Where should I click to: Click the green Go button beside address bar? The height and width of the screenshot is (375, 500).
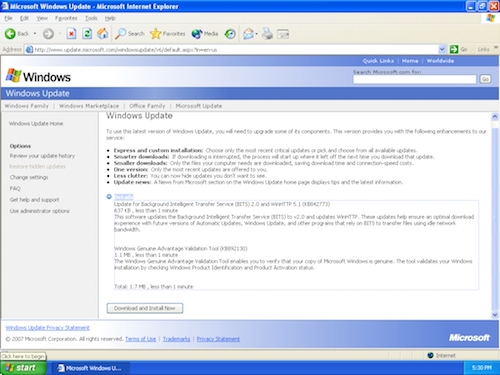coord(459,49)
